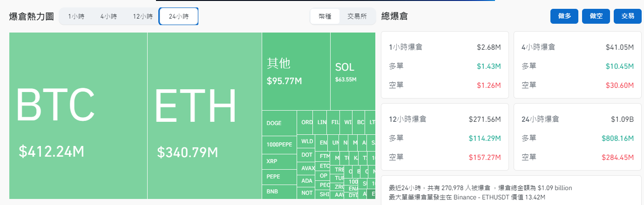Select the SOL heatmap tile
The width and height of the screenshot is (644, 205).
[x=353, y=71]
